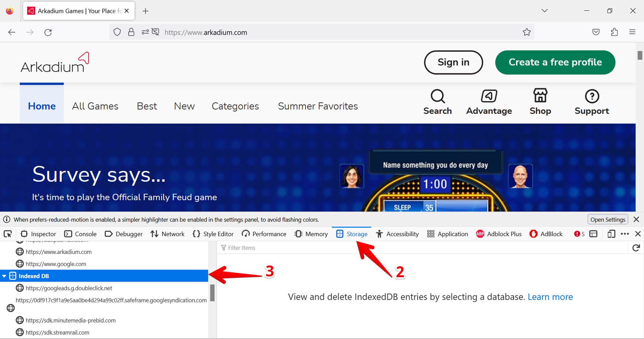This screenshot has width=644, height=339.
Task: Click the page vertical scrollbar thumb
Action: [x=640, y=56]
